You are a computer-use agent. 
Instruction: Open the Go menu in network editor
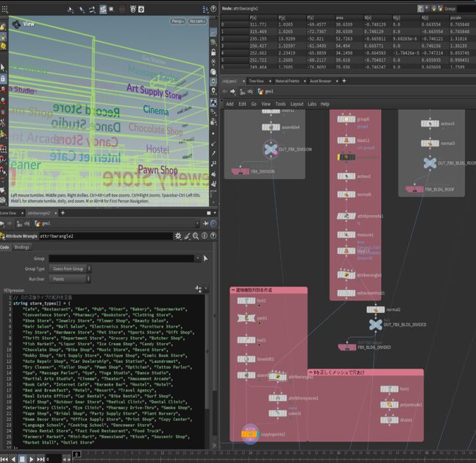pyautogui.click(x=254, y=105)
